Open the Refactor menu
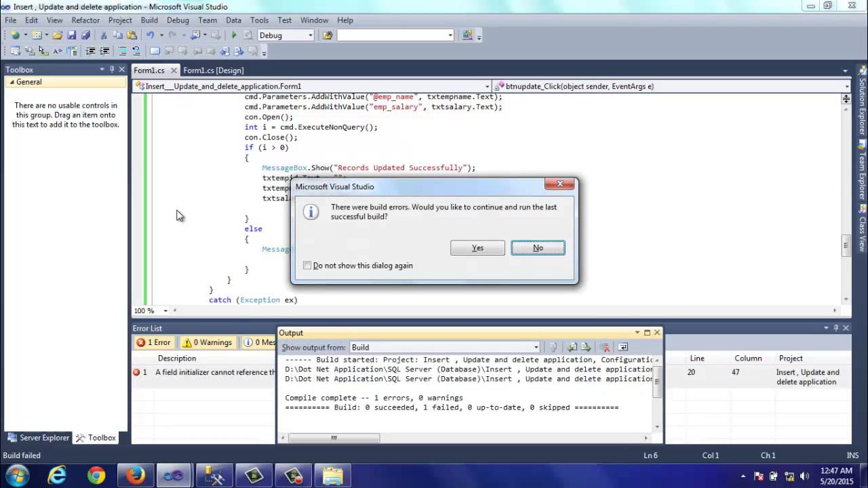The width and height of the screenshot is (868, 488). (x=85, y=20)
